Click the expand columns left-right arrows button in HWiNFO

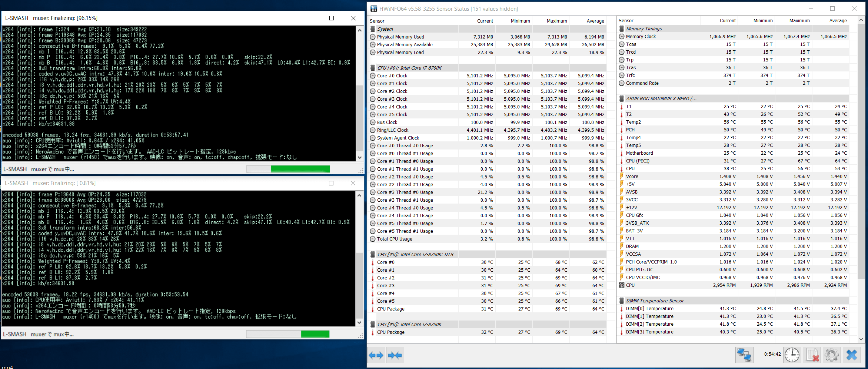click(376, 355)
